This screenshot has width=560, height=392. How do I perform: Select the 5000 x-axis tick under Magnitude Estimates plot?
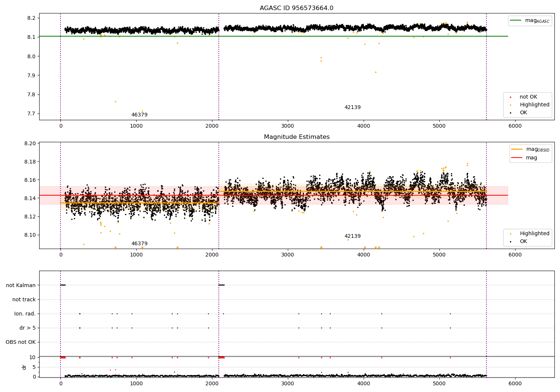click(439, 255)
